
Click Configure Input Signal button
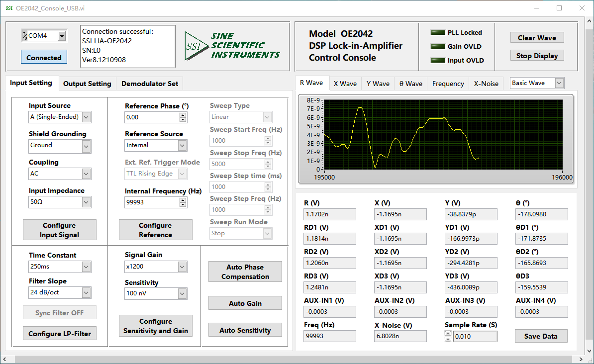point(60,230)
